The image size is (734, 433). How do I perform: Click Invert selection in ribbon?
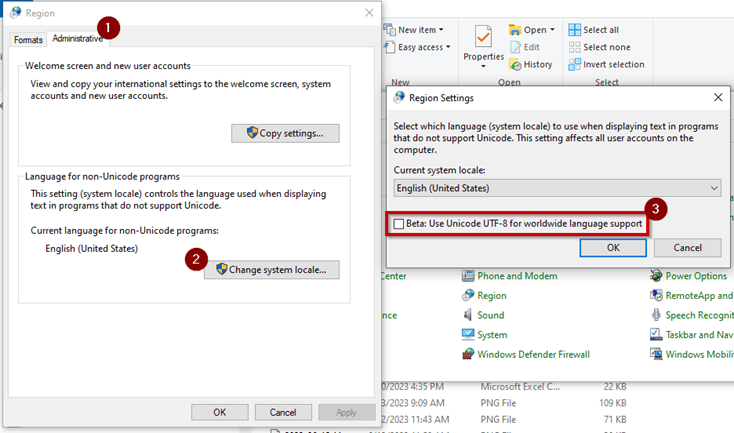575,64
